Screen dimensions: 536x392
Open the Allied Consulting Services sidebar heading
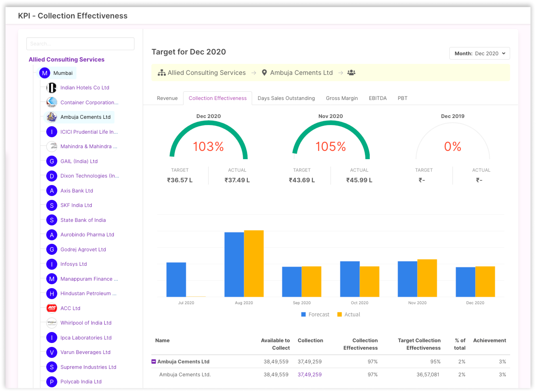66,59
